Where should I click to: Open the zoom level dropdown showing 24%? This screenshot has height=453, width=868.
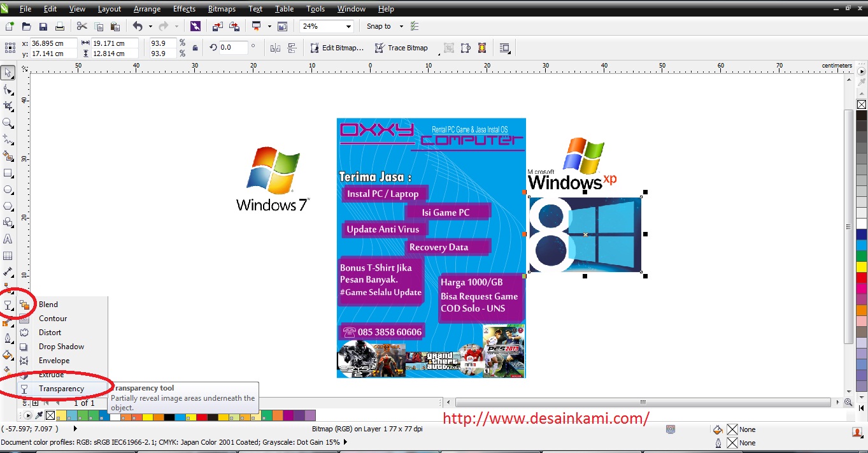(x=349, y=26)
